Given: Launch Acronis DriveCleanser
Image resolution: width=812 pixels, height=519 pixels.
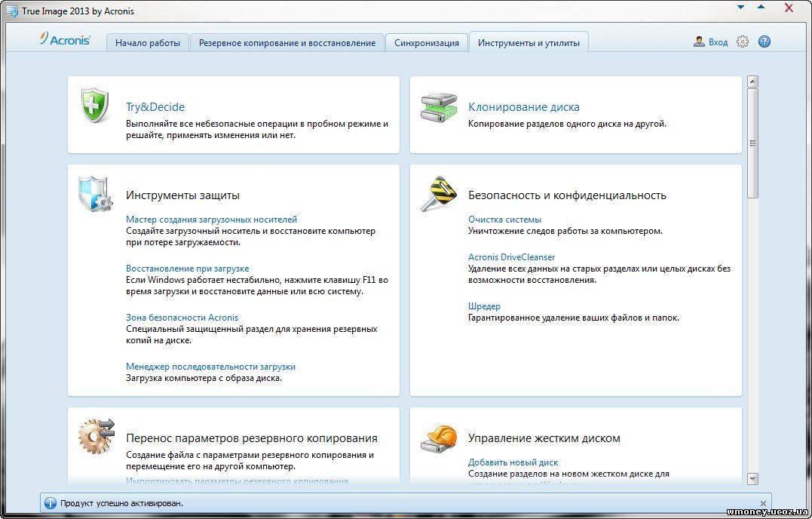Looking at the screenshot, I should click(x=512, y=257).
